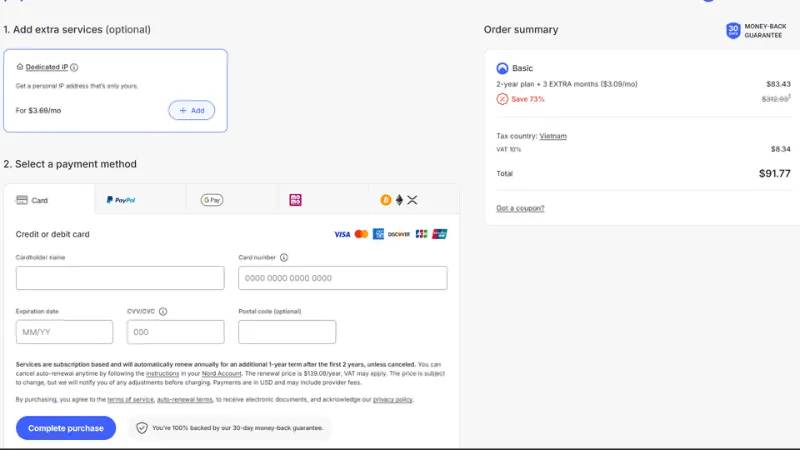Select the MoMo payment tab
Viewport: 800px width, 450px height.
[323, 200]
